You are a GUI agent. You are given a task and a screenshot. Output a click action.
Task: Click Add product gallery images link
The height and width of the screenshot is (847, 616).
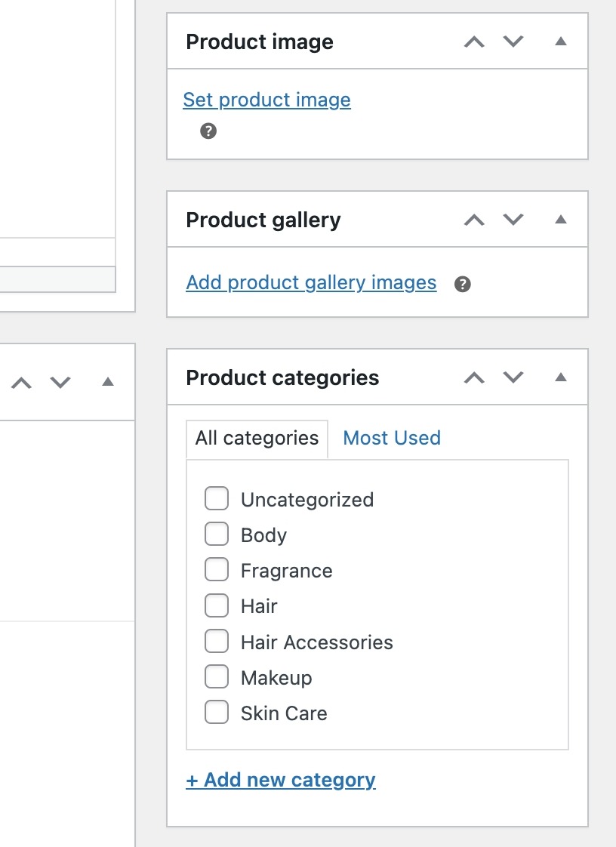pos(311,282)
